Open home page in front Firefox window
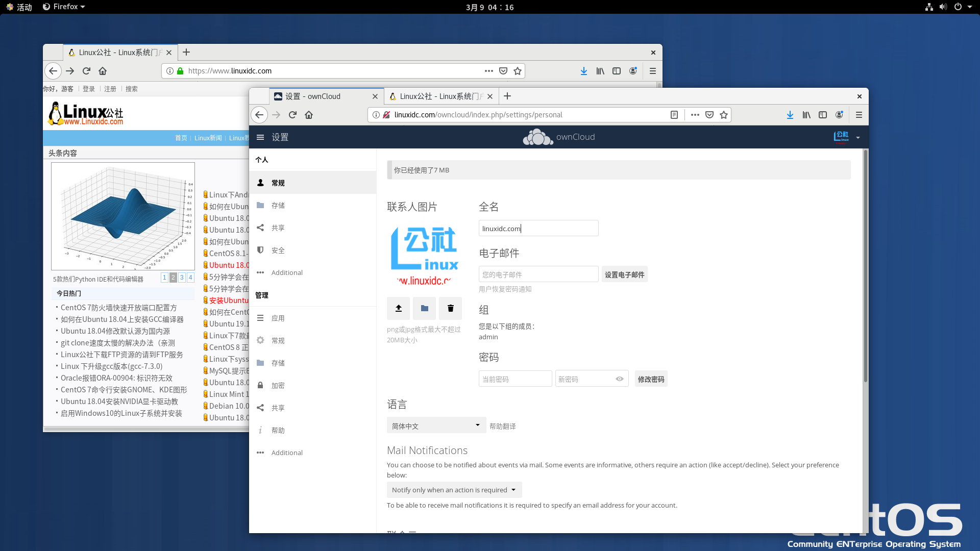980x551 pixels. pyautogui.click(x=309, y=115)
